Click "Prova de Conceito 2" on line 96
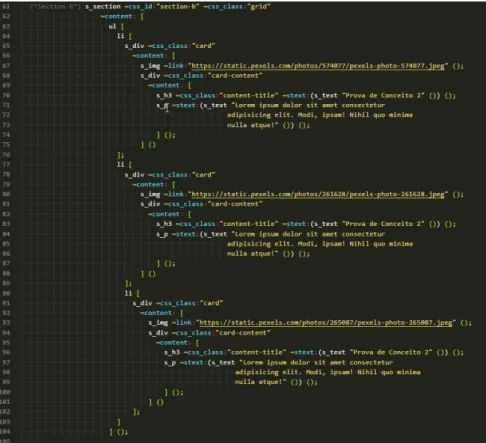486x443 pixels. pyautogui.click(x=391, y=352)
